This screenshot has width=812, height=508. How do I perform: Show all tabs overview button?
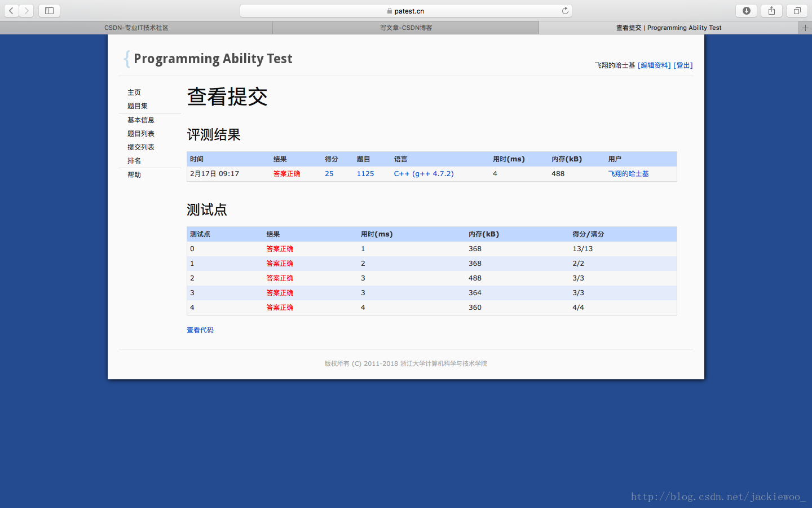click(x=797, y=11)
